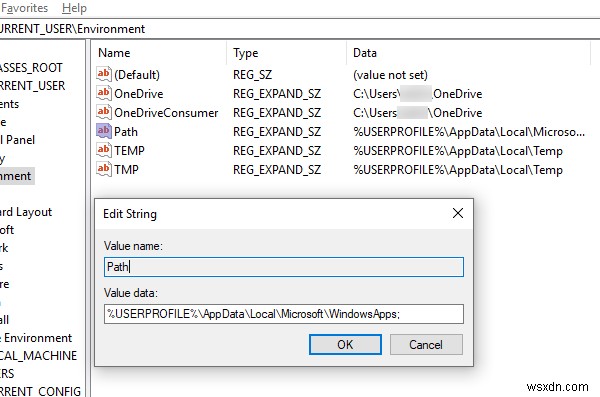Click the TMP row data value

coord(458,170)
